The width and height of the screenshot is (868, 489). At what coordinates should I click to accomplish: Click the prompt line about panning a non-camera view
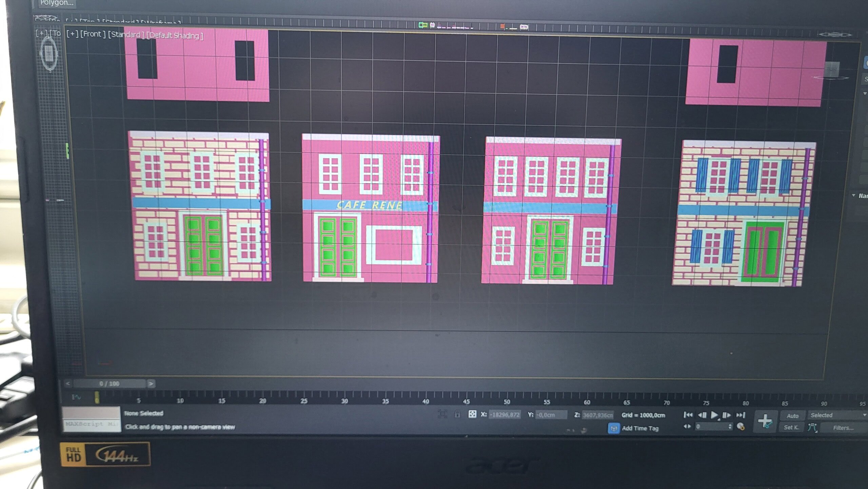coord(180,427)
